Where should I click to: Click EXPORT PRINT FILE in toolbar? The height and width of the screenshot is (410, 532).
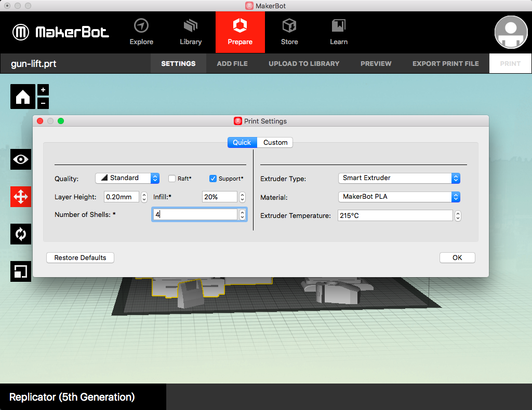(445, 64)
